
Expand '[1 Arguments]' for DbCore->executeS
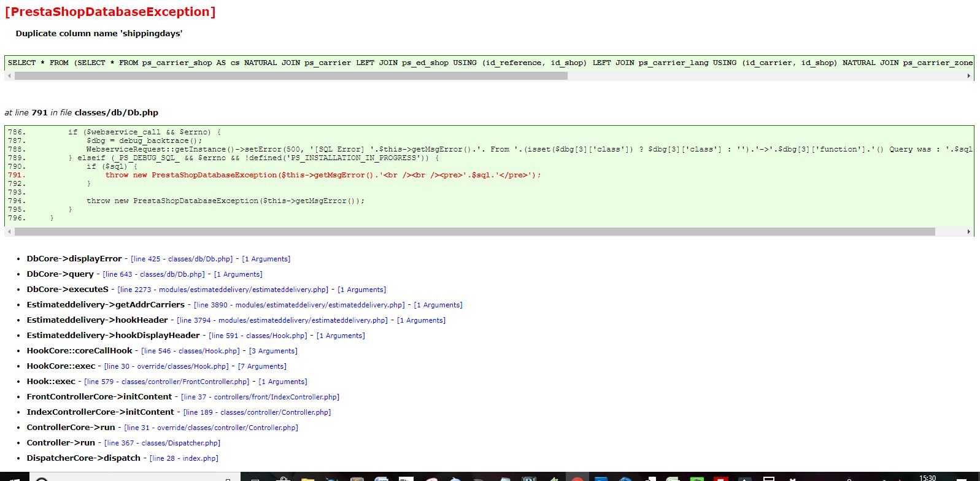362,290
